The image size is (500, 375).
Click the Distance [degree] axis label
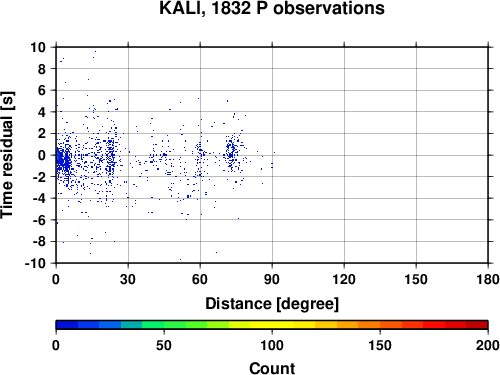coord(272,304)
